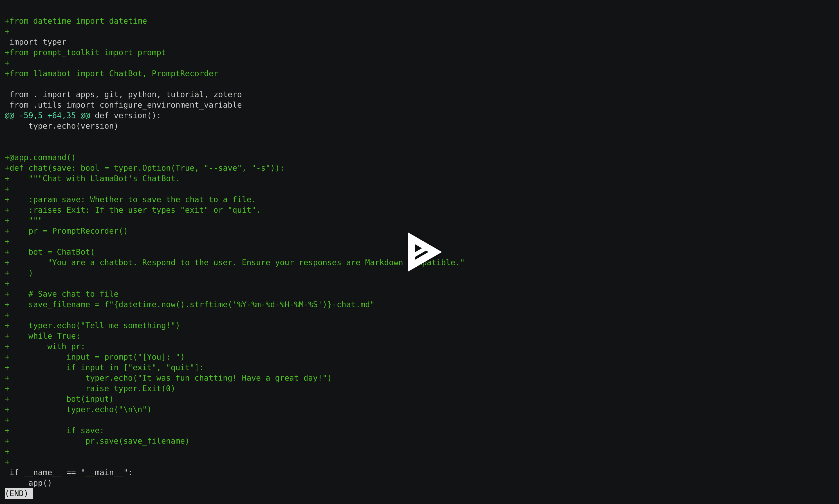Click the datetime import line
The height and width of the screenshot is (504, 839).
point(77,21)
